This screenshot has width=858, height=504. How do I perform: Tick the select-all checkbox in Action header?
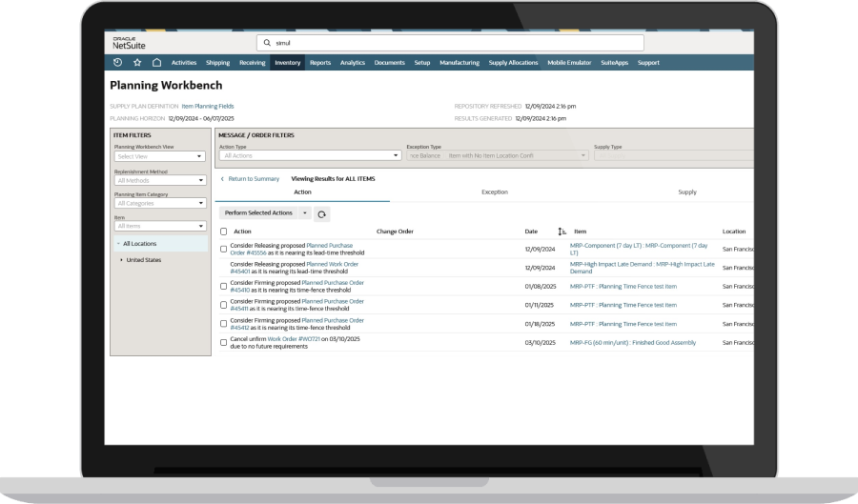[x=224, y=232]
